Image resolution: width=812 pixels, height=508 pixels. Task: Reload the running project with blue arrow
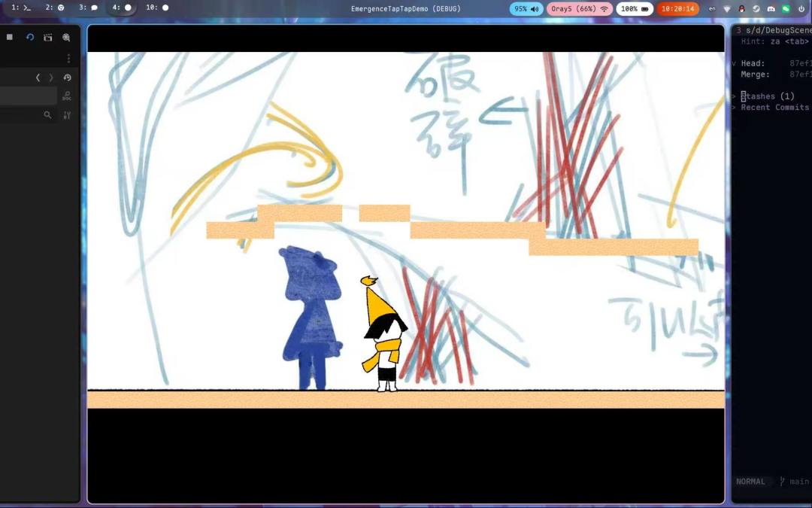tap(29, 37)
